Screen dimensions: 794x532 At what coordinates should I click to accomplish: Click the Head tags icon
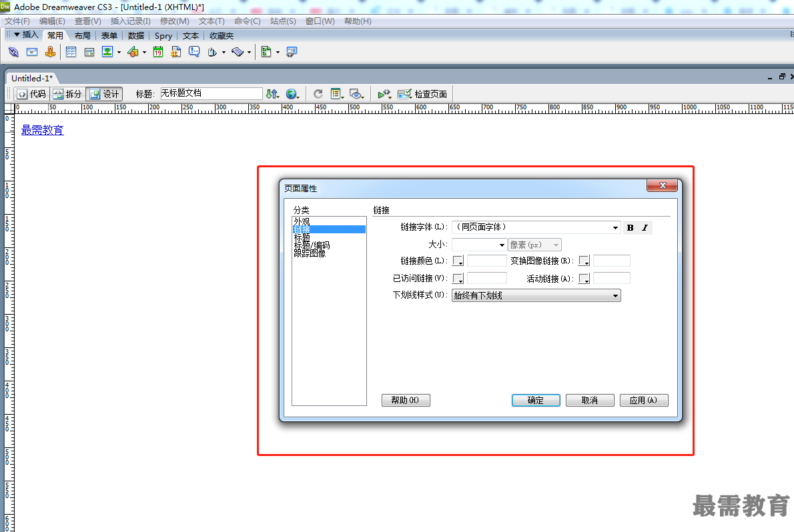tap(212, 51)
